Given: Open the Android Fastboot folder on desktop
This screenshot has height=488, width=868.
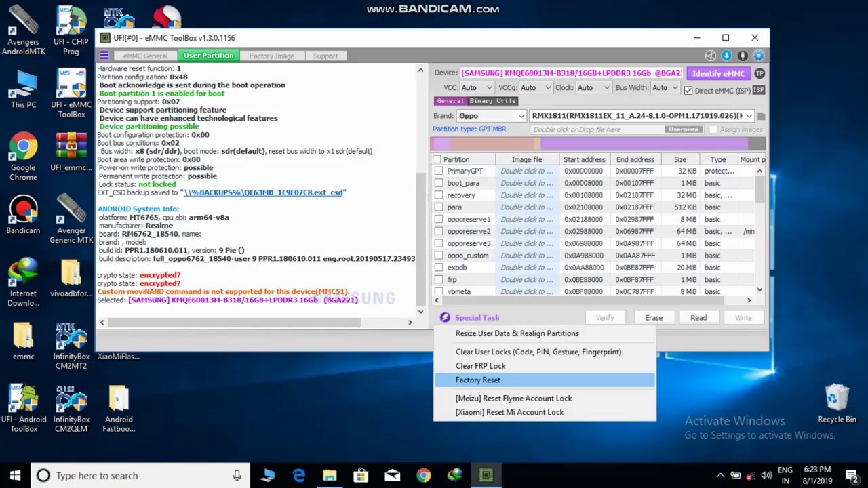Looking at the screenshot, I should coord(119,409).
